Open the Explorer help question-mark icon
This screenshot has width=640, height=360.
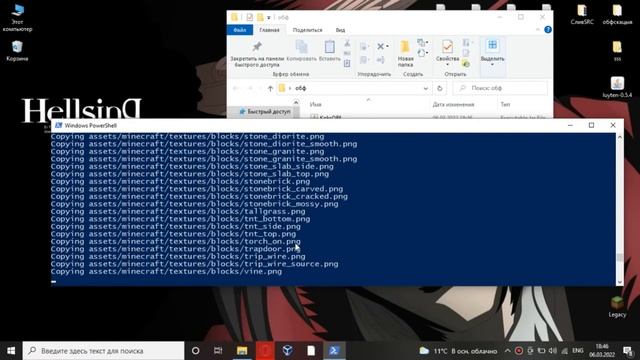pyautogui.click(x=548, y=30)
